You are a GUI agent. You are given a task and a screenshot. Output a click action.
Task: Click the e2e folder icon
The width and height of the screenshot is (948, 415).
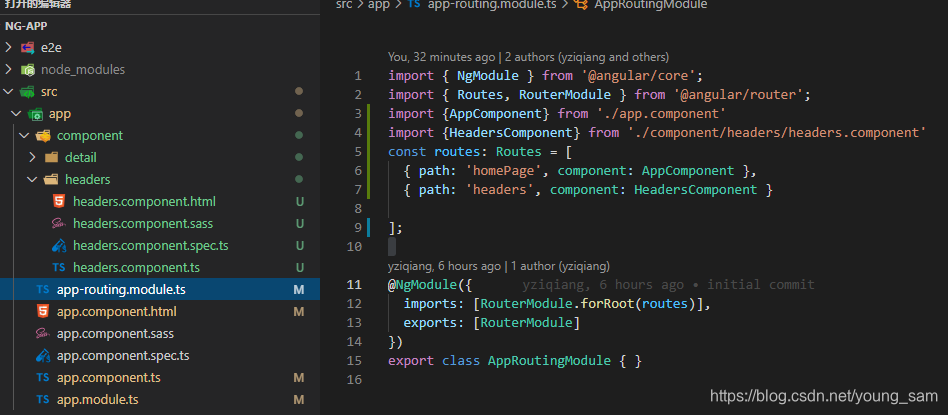27,47
